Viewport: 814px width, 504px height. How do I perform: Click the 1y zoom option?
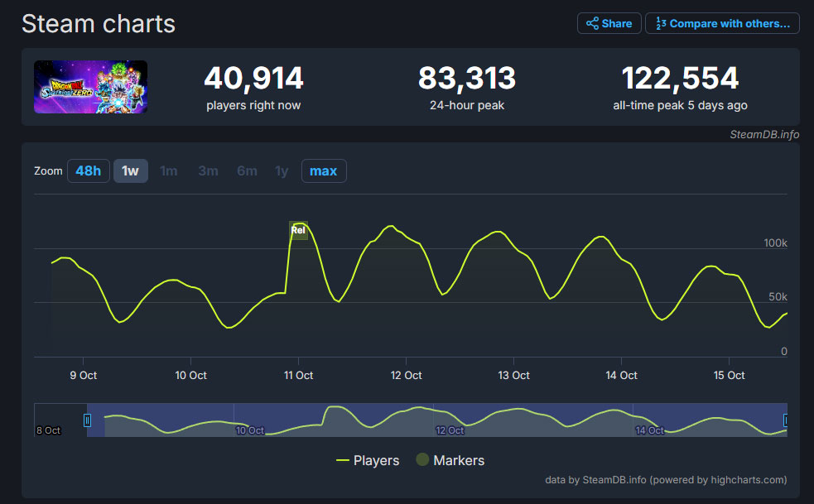click(x=282, y=171)
